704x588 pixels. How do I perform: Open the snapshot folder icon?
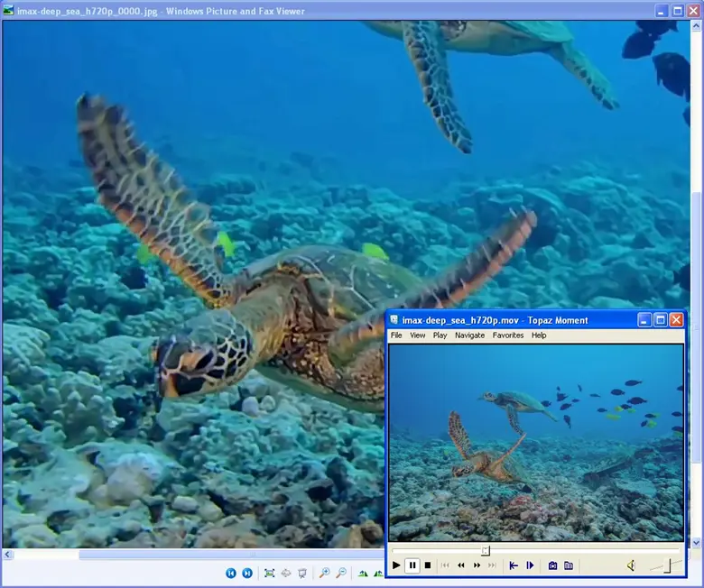coord(569,565)
